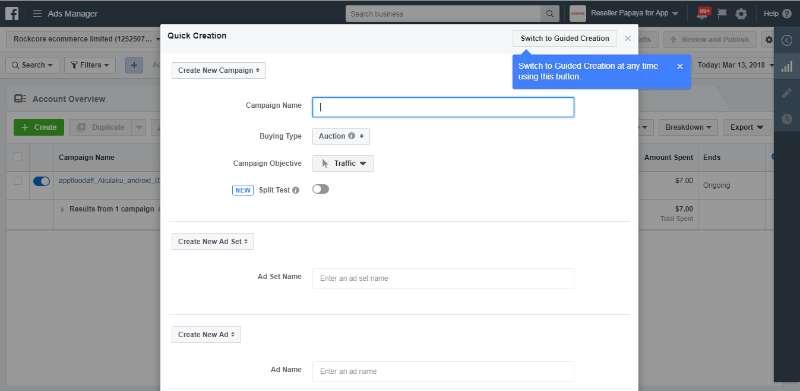Click the Help menu label
Viewport: 800px width, 391px height.
point(770,14)
